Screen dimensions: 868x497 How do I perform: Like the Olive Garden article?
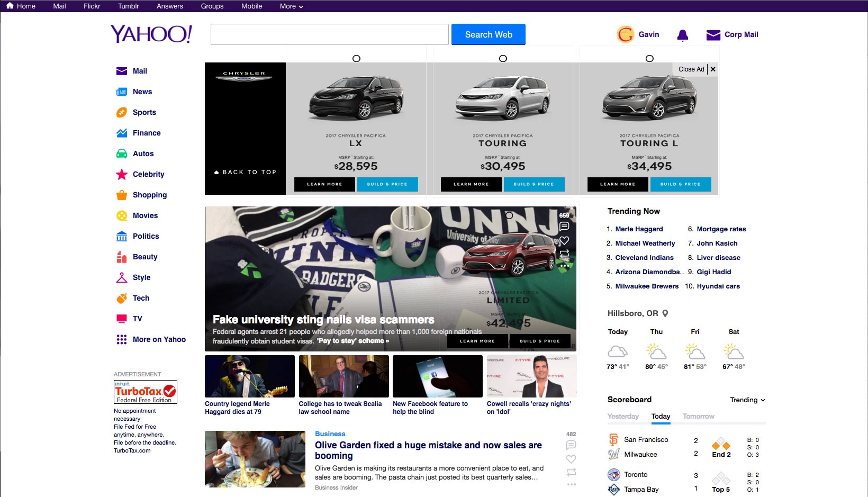571,459
